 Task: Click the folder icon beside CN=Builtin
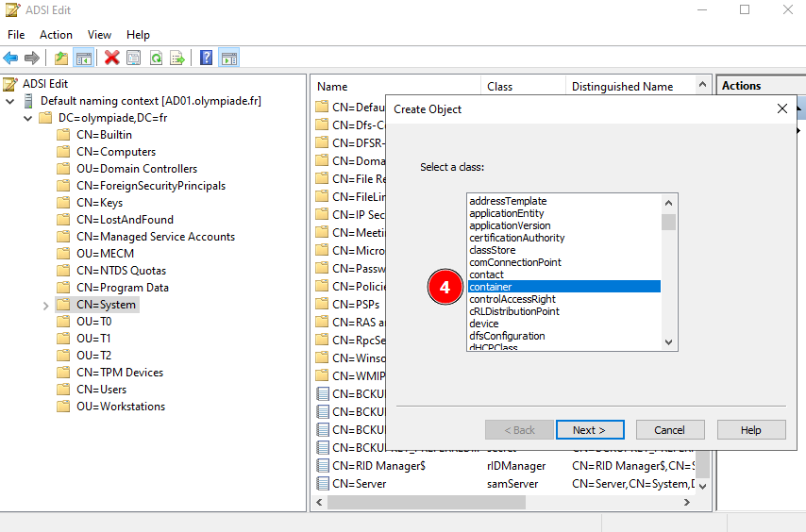pyautogui.click(x=63, y=135)
